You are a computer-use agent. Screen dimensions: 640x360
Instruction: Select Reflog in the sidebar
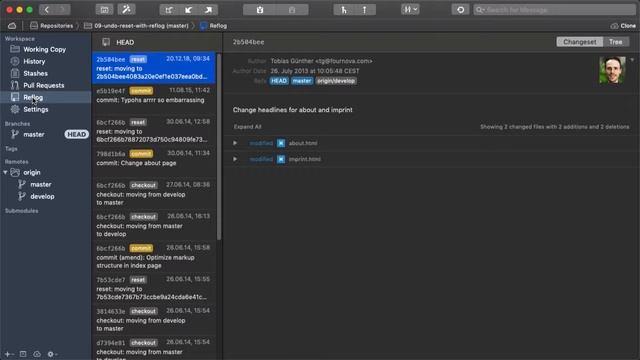click(45, 97)
